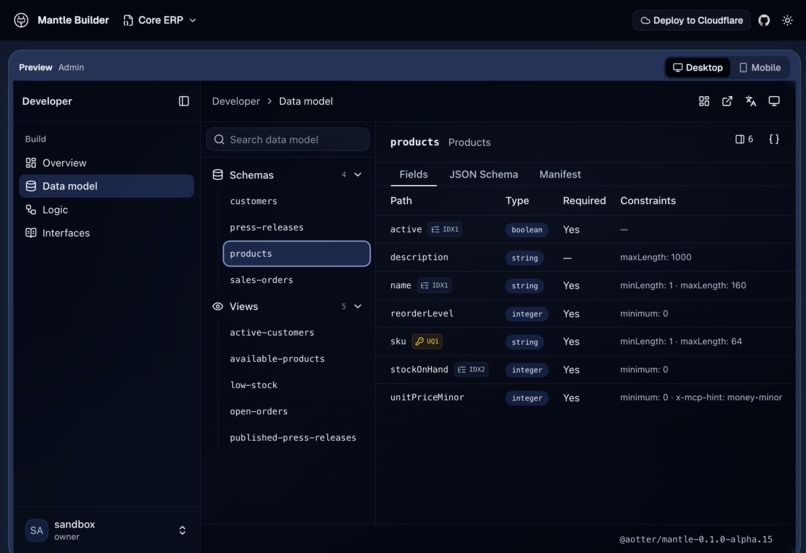The height and width of the screenshot is (553, 806).
Task: Click the description field path
Action: pyautogui.click(x=419, y=257)
